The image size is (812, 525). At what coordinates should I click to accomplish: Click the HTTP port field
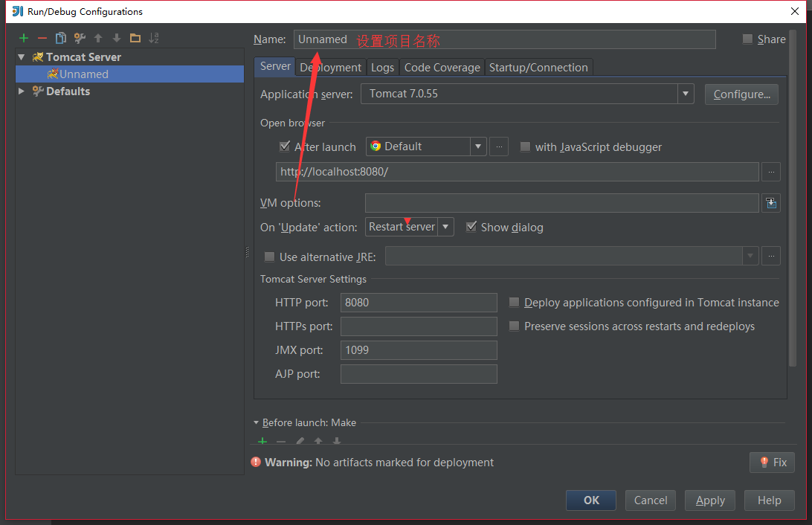click(419, 303)
